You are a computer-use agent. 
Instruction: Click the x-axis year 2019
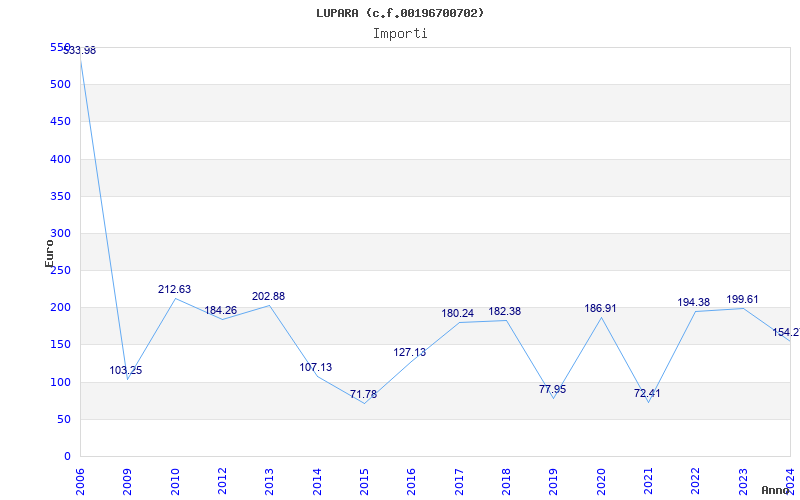point(554,481)
